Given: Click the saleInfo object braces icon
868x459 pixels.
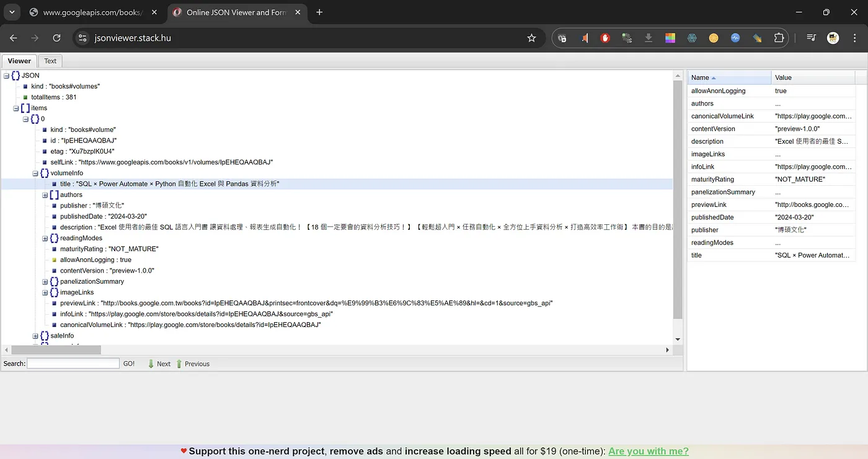Looking at the screenshot, I should click(x=45, y=336).
